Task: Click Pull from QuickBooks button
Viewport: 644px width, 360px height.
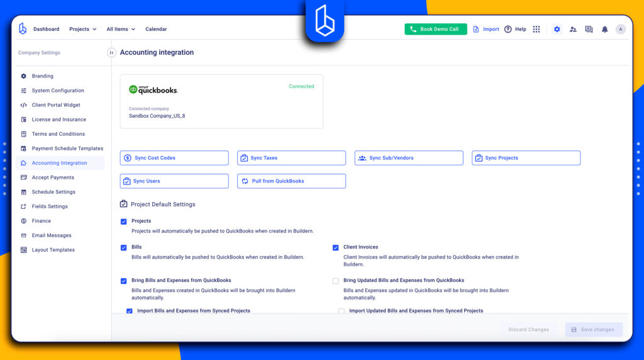Action: 292,181
